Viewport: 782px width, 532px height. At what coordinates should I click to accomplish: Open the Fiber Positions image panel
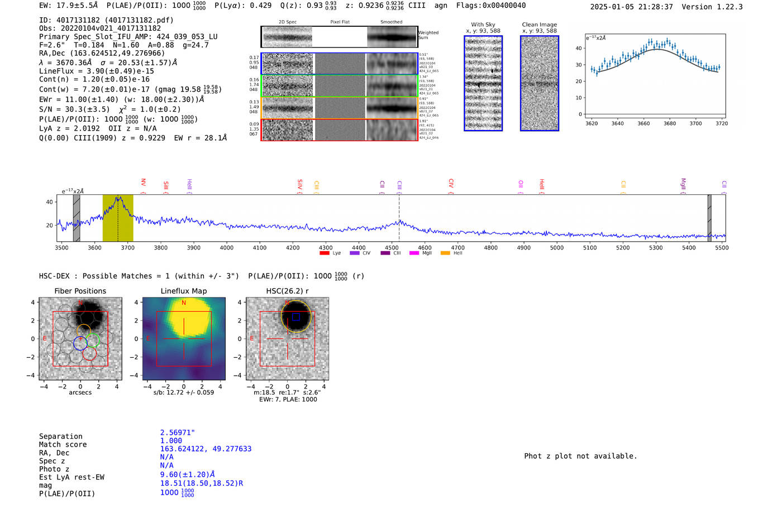pos(80,339)
